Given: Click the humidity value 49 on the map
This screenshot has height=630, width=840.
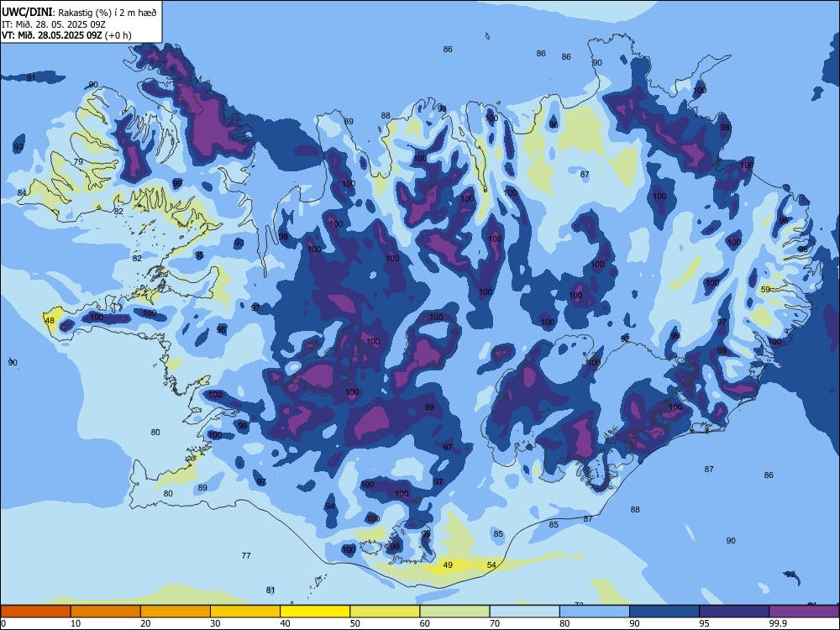Looking at the screenshot, I should click(x=448, y=564).
